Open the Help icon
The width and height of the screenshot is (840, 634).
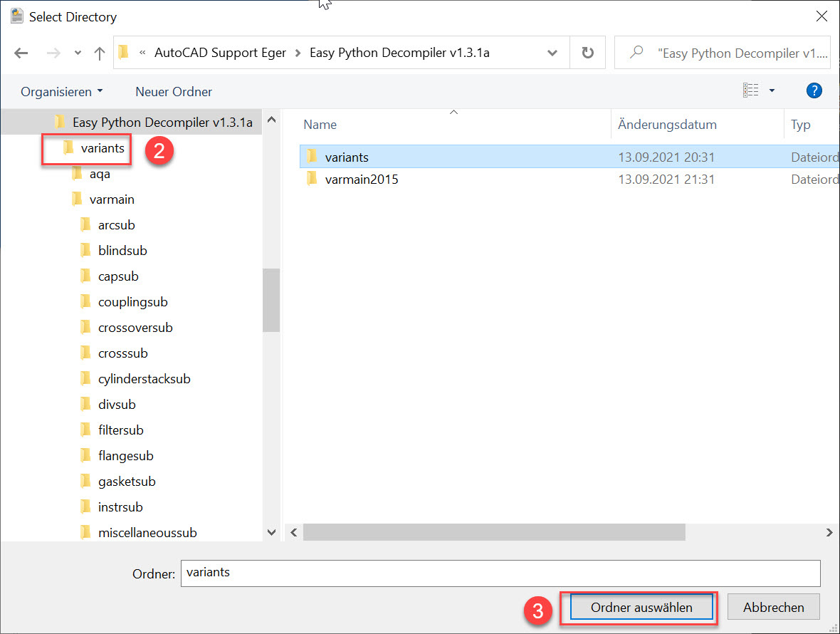point(814,90)
